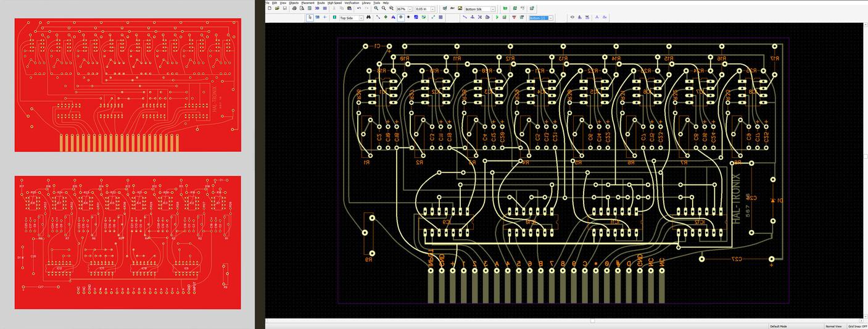This screenshot has width=868, height=329.
Task: Expand the Bottom Silk layer dropdown
Action: pos(494,9)
